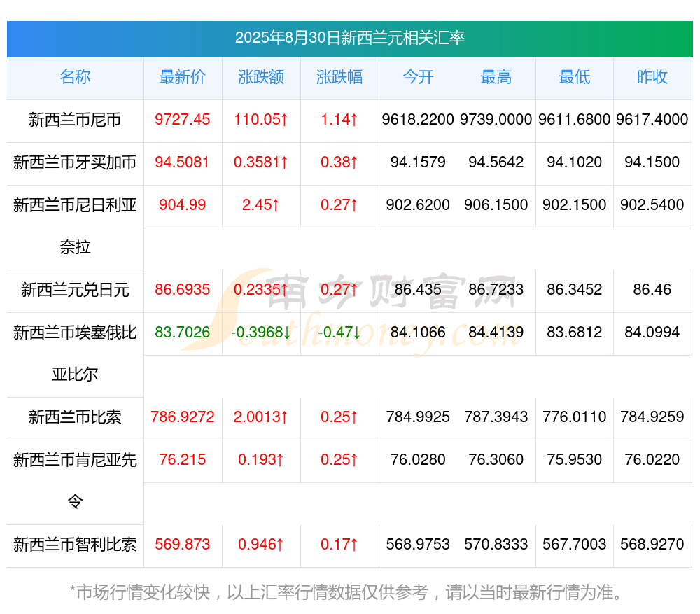Click previous close 86.46
The width and height of the screenshot is (700, 614).
click(652, 289)
